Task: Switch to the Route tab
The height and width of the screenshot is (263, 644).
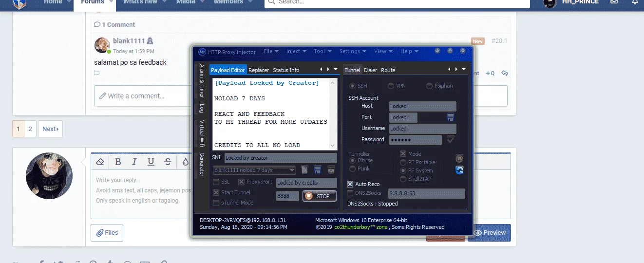Action: click(x=388, y=70)
